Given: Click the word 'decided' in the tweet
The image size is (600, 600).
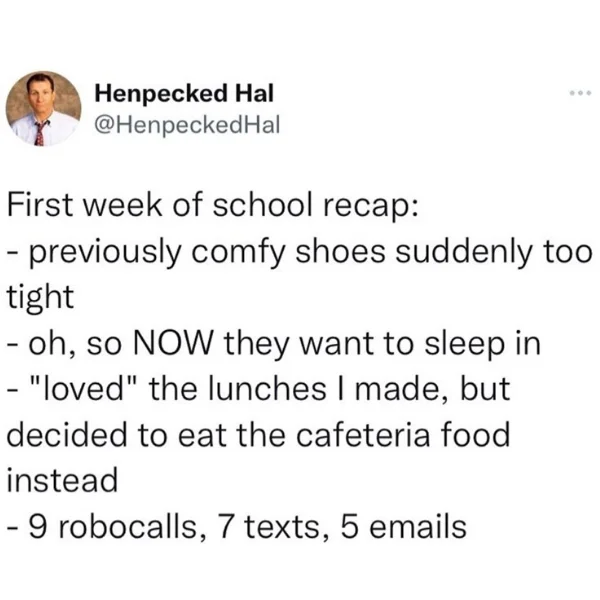Looking at the screenshot, I should point(67,435).
